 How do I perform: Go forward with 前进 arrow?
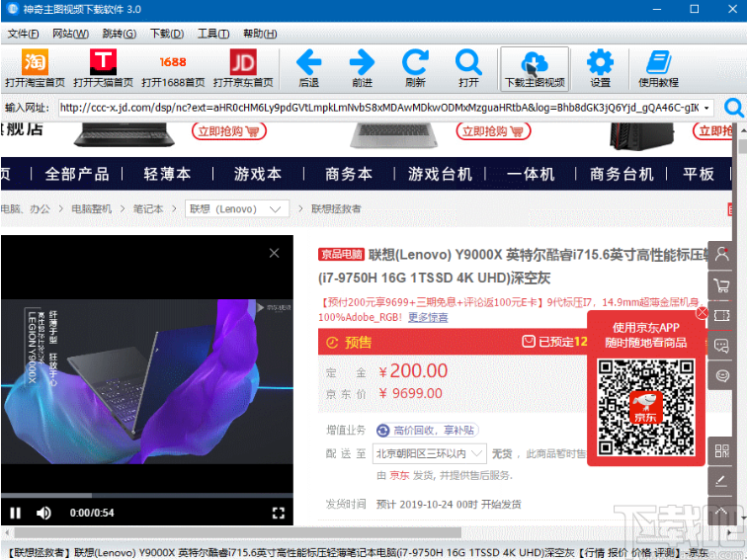362,68
